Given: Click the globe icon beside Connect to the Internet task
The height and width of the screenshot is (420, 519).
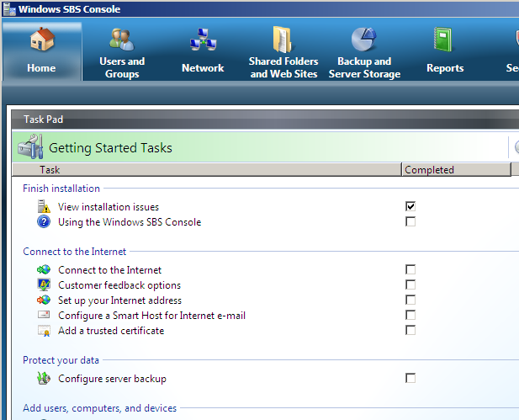Looking at the screenshot, I should 44,269.
